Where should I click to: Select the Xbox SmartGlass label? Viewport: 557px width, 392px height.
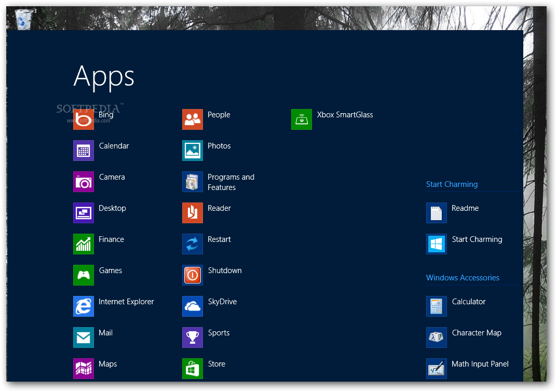(x=345, y=115)
